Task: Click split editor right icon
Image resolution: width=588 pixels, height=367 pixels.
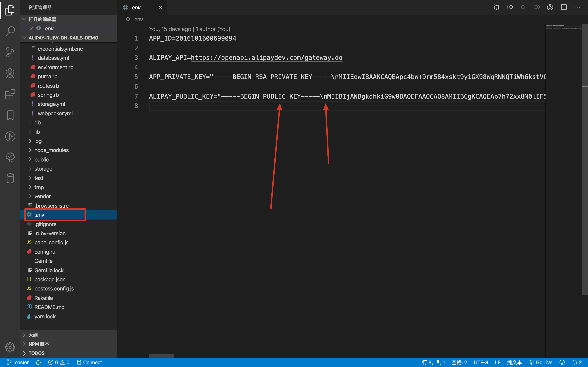Action: 564,7
